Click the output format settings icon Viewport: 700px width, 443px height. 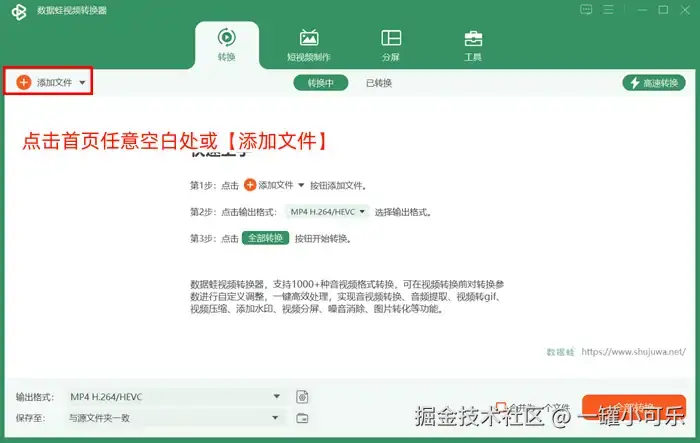point(302,397)
